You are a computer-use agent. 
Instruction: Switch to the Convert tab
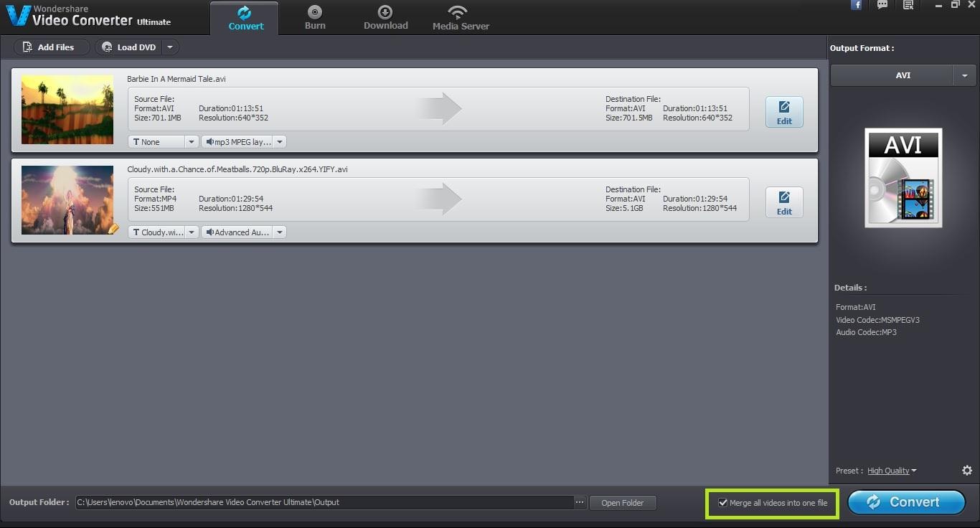click(246, 18)
